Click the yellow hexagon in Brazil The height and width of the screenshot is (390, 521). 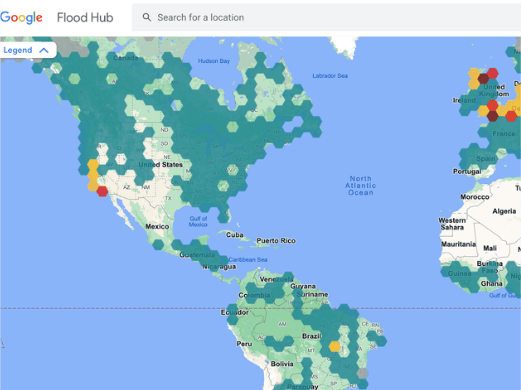pos(334,346)
